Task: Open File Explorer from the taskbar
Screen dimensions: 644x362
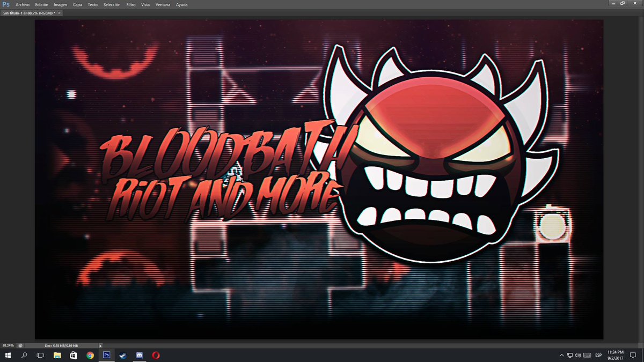Action: click(57, 355)
